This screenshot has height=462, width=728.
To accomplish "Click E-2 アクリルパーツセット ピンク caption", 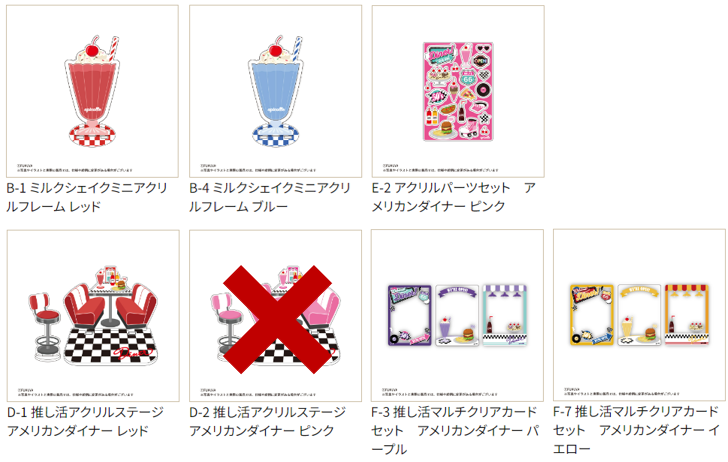I will coord(454,197).
